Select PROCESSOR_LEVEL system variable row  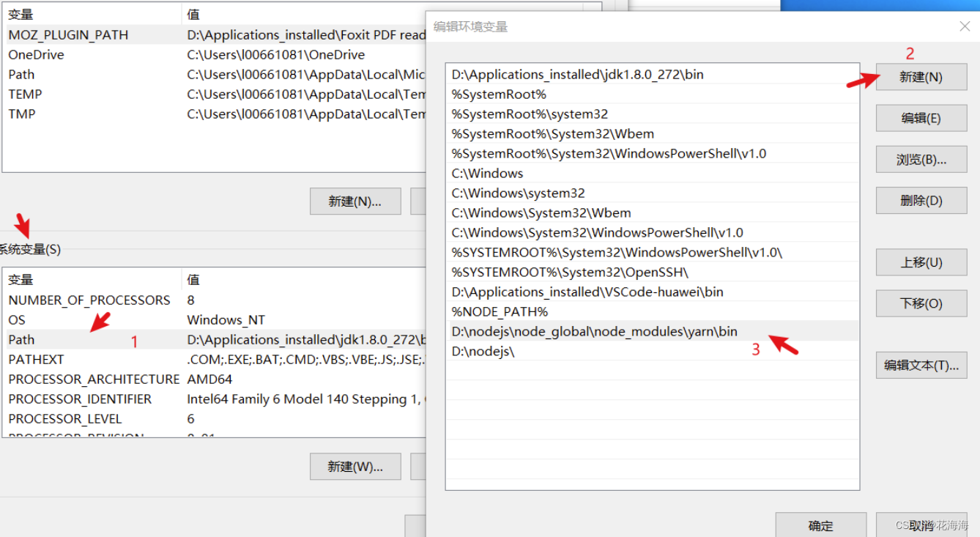(215, 418)
